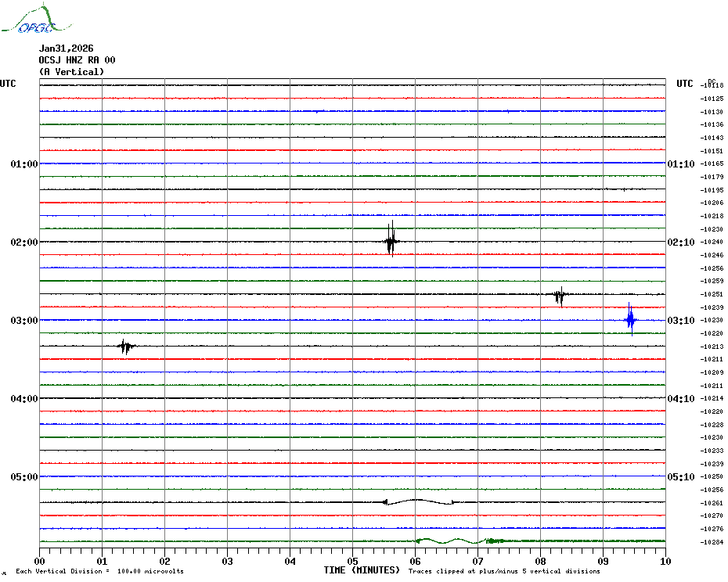
Task: Click the -10151 DC offset value
Action: click(712, 151)
